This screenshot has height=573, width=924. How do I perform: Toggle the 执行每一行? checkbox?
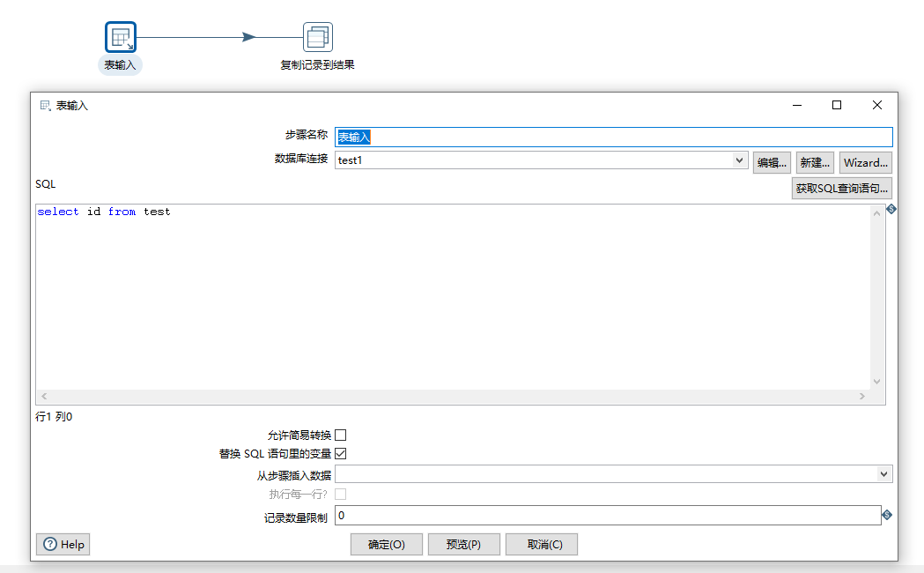coord(342,494)
